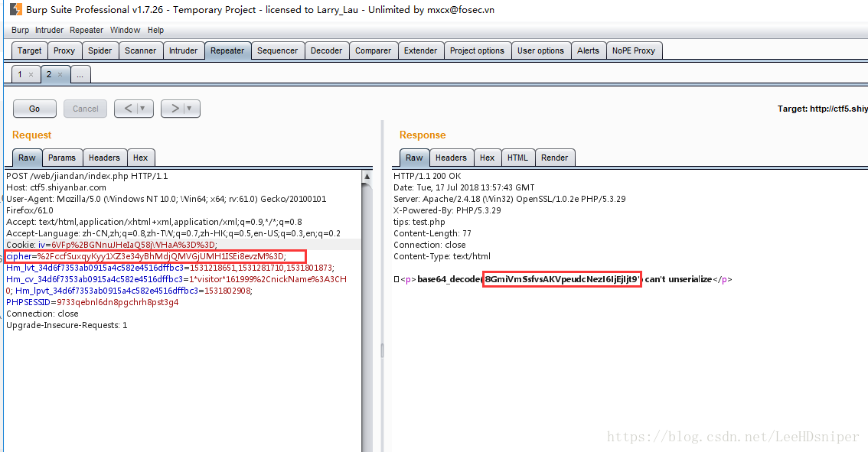The width and height of the screenshot is (868, 452).
Task: Go forward in request history
Action: tap(175, 109)
